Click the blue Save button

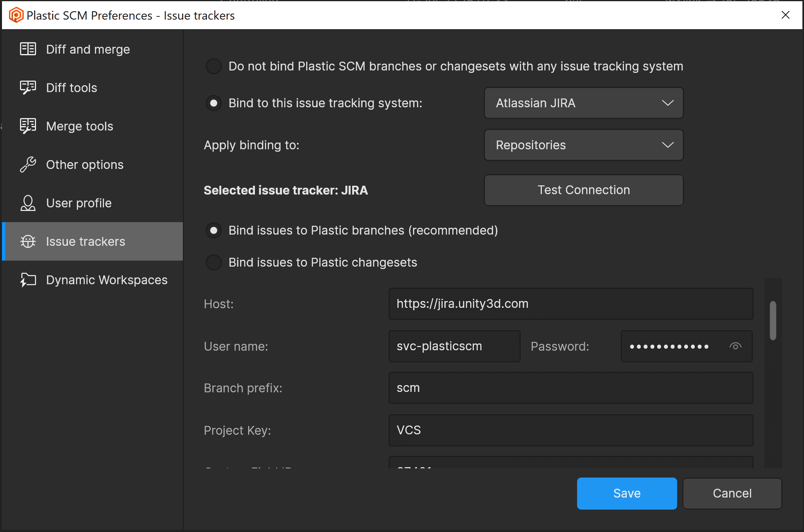[x=627, y=493]
